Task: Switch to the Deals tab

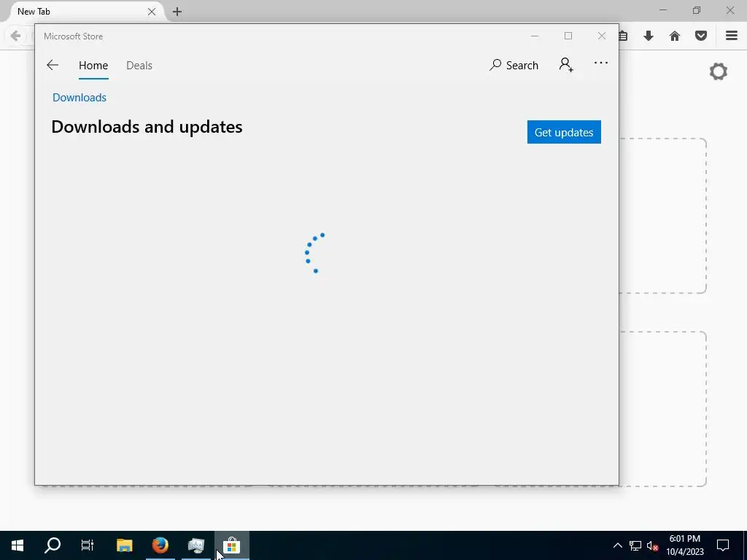Action: (139, 65)
